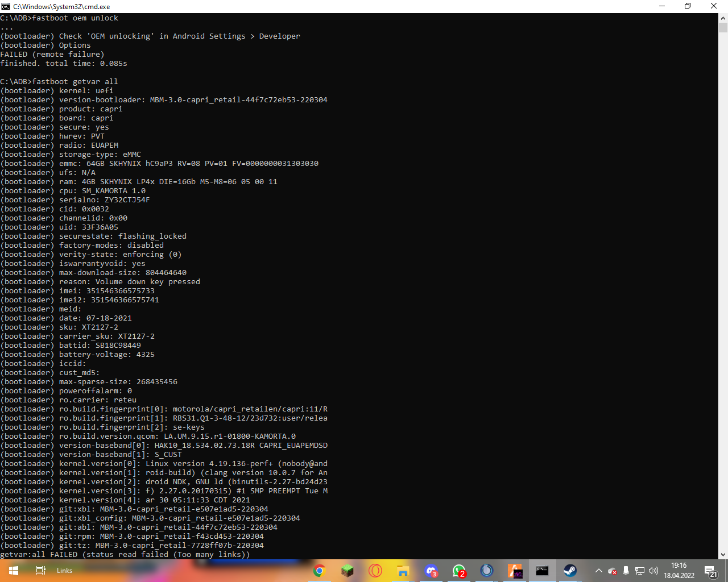Viewport: 728px width, 582px height.
Task: Click the 'radio: EUAPEM' line
Action: (59, 145)
